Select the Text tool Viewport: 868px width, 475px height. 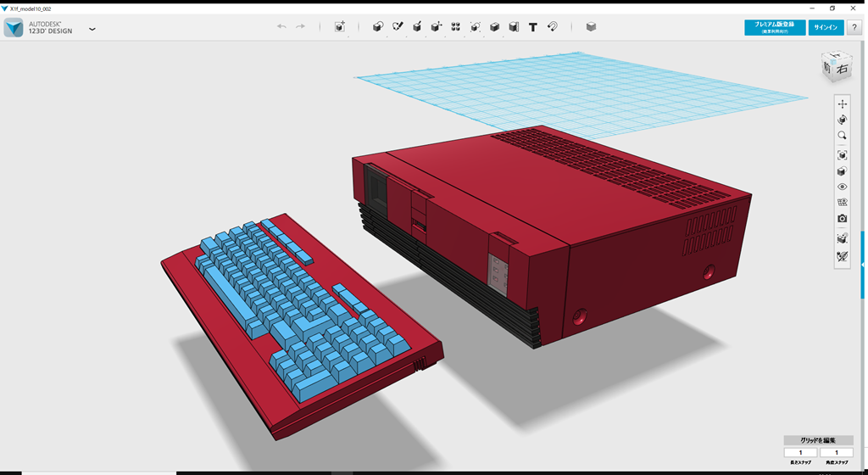point(533,27)
